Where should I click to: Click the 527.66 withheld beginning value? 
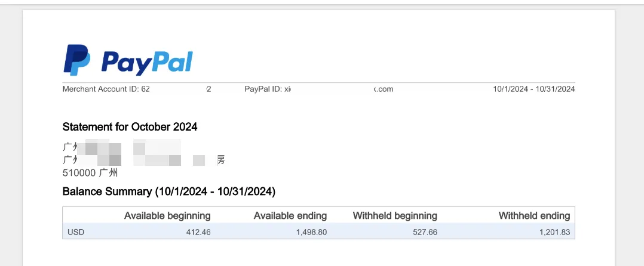(425, 233)
